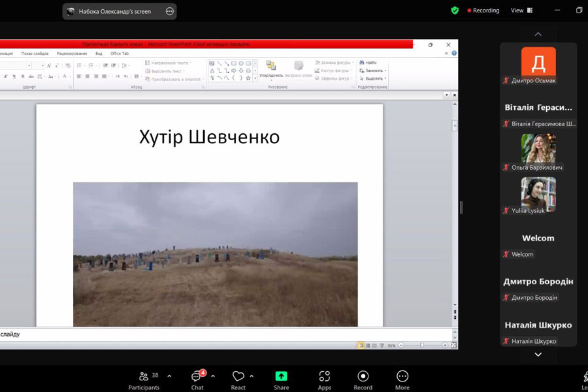
Task: Expand the React options caret
Action: click(252, 376)
